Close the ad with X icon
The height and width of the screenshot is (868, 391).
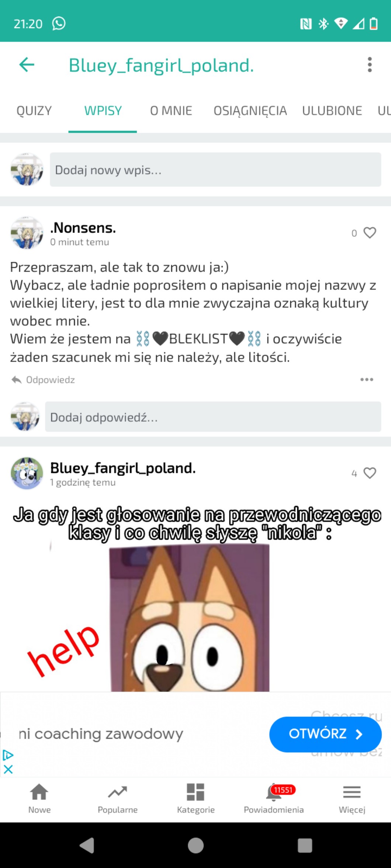pyautogui.click(x=8, y=770)
